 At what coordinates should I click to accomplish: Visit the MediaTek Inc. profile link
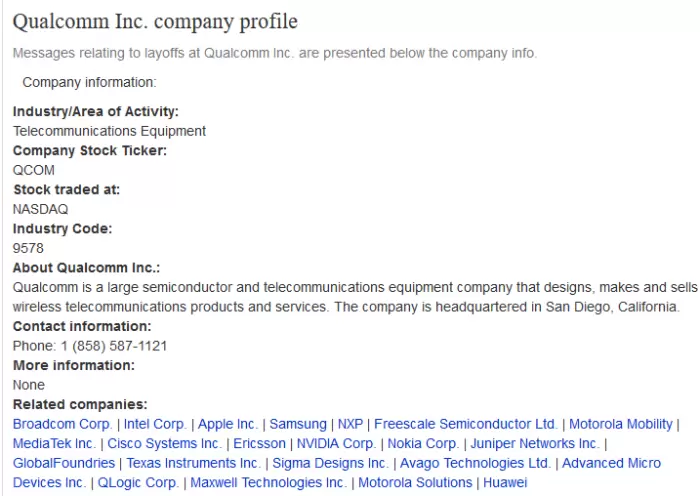click(54, 443)
